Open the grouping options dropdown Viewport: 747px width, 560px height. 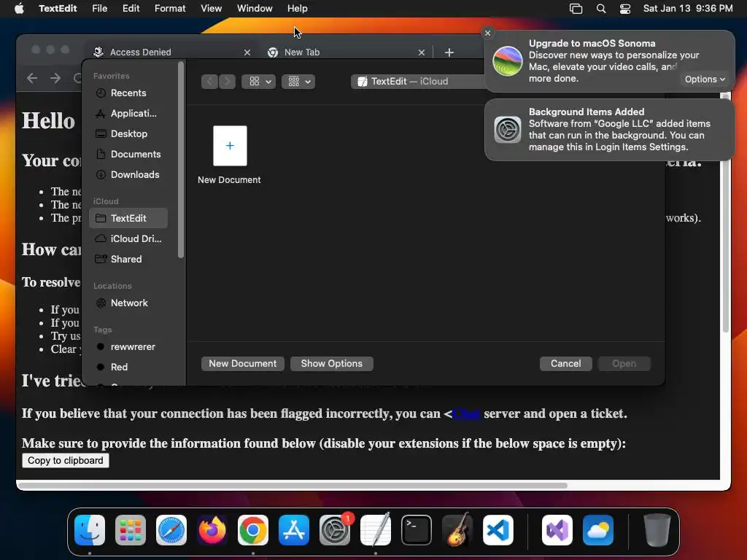[298, 82]
